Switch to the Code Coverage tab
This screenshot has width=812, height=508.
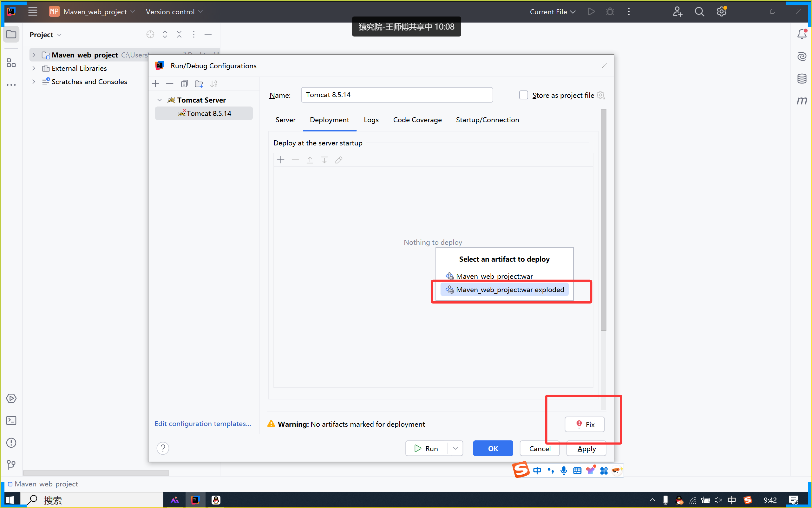pos(417,120)
